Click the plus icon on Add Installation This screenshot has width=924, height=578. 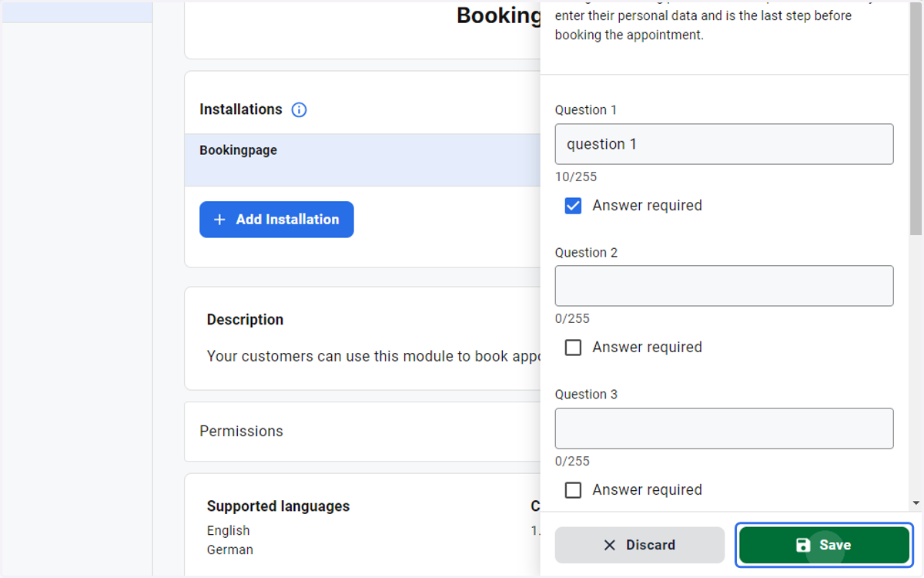219,220
